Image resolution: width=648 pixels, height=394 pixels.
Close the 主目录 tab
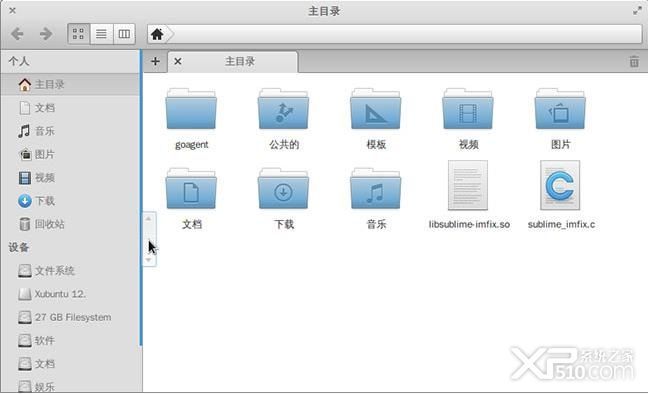coord(178,62)
